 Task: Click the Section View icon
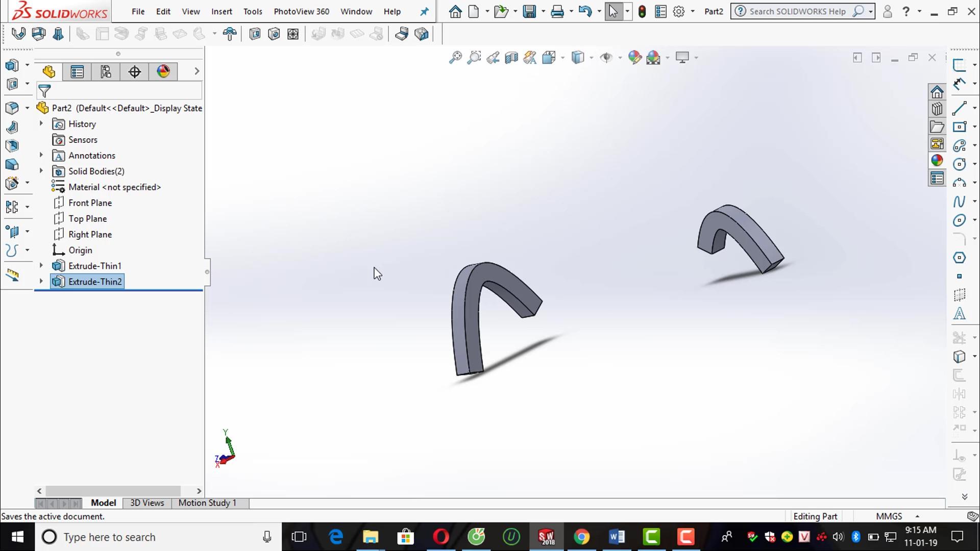511,58
